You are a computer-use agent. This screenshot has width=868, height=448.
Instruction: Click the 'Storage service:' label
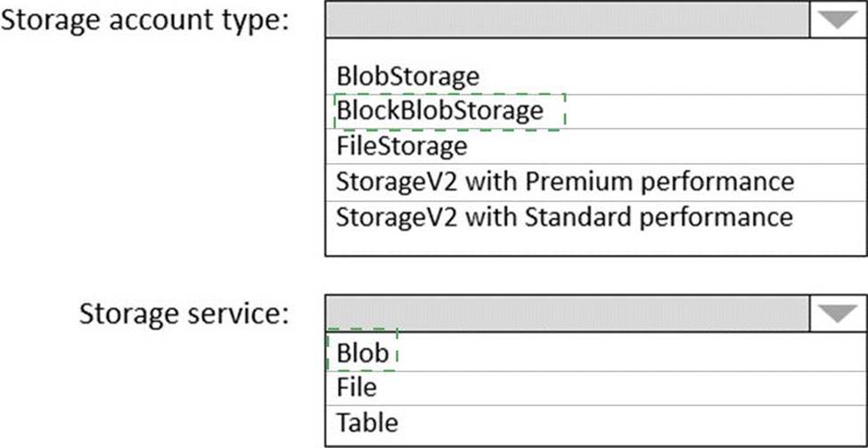tap(184, 314)
